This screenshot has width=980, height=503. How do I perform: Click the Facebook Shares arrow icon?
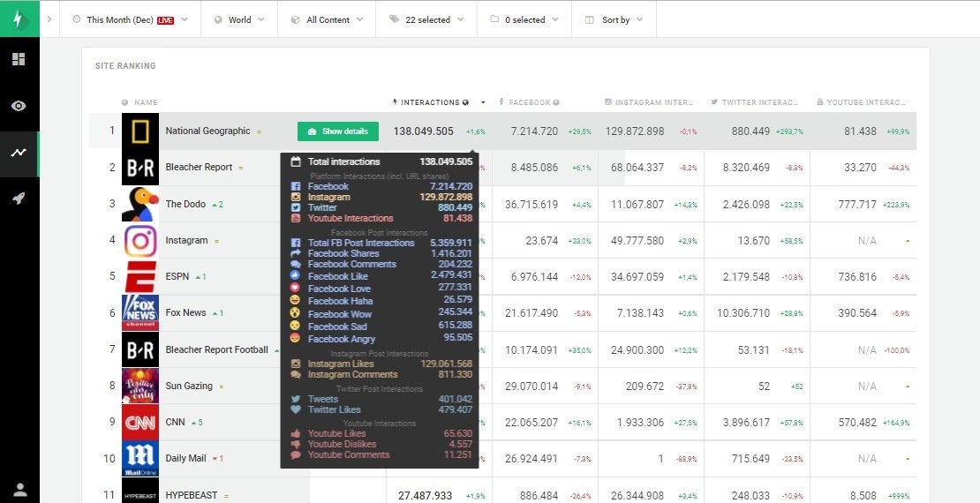click(297, 253)
